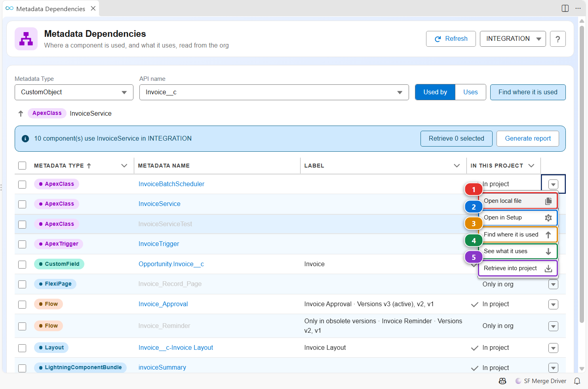Check the InvoiceService row checkbox
The image size is (588, 389).
pyautogui.click(x=22, y=204)
